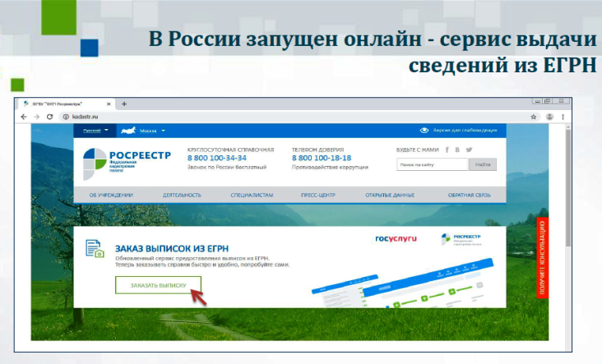Bookmark the page with the star icon
The height and width of the screenshot is (364, 602).
pos(535,117)
